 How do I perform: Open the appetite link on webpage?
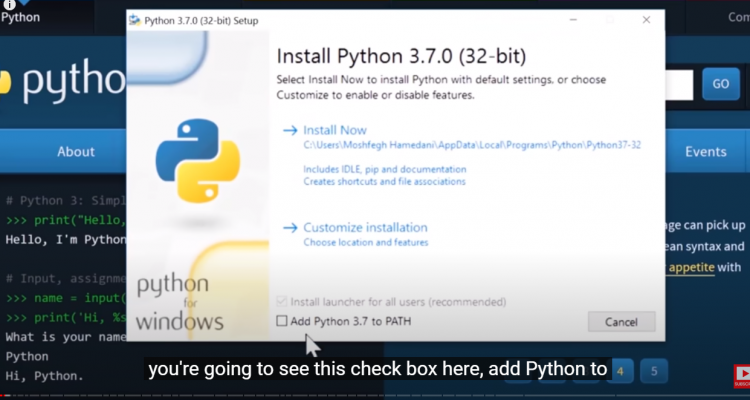coord(692,267)
